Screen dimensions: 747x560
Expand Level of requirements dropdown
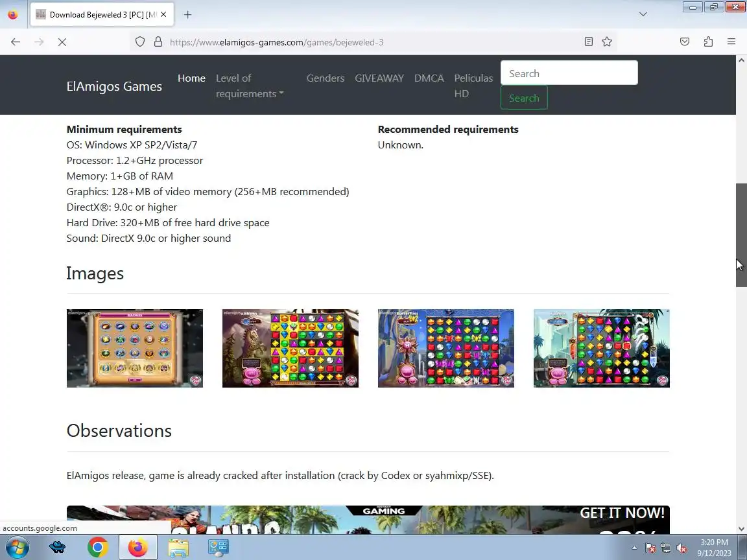coord(250,86)
